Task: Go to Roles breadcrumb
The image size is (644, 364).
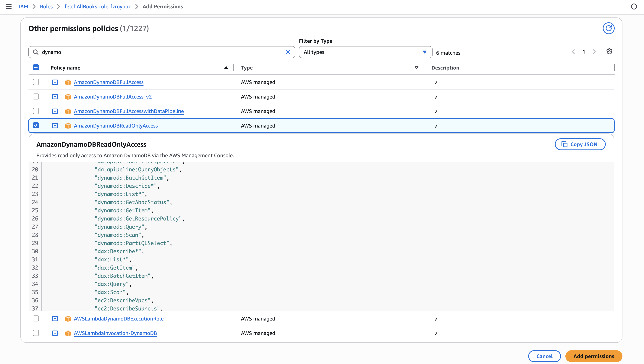Action: click(46, 7)
